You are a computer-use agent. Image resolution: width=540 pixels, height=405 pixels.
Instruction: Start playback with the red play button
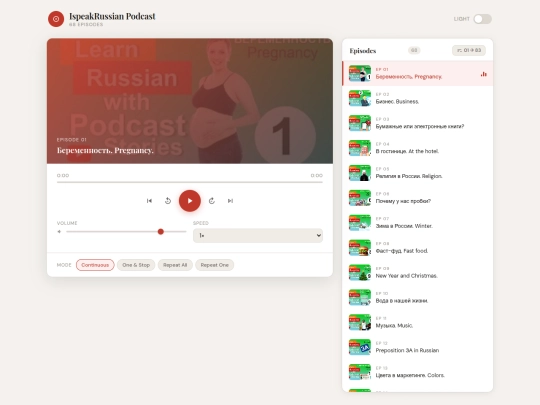(x=190, y=201)
